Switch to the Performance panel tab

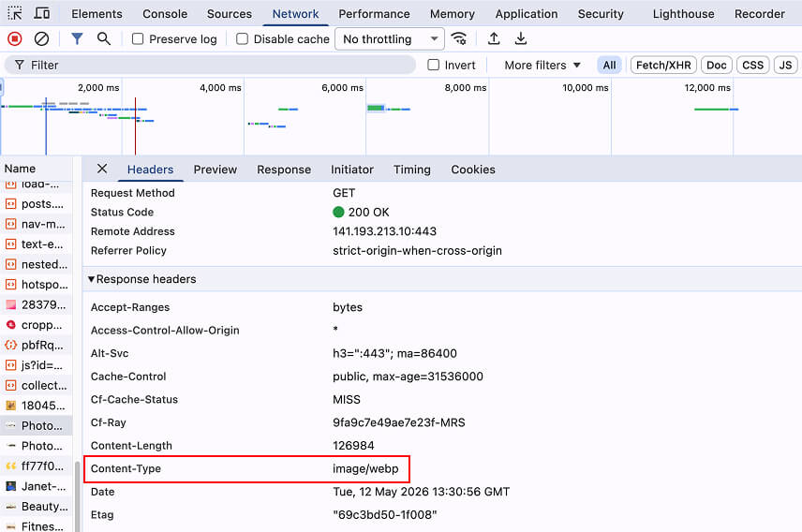click(x=374, y=14)
